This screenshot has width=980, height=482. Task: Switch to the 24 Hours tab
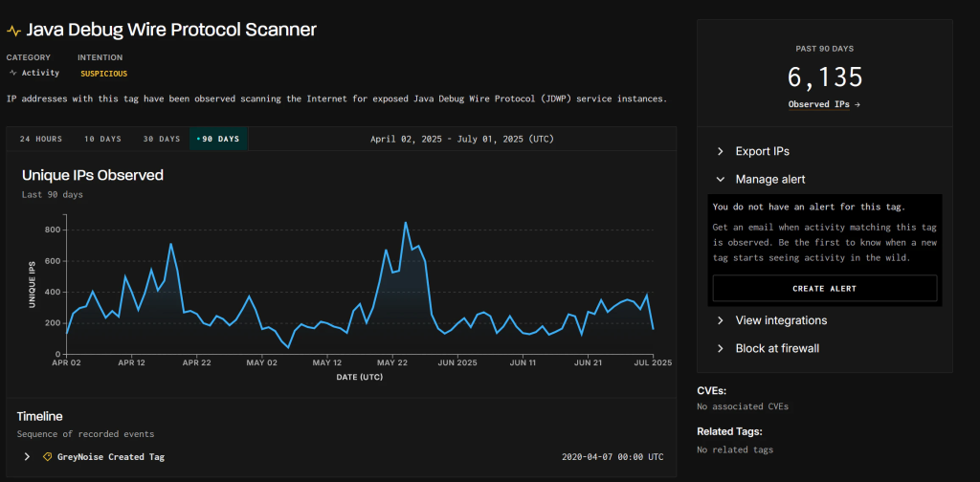tap(41, 139)
